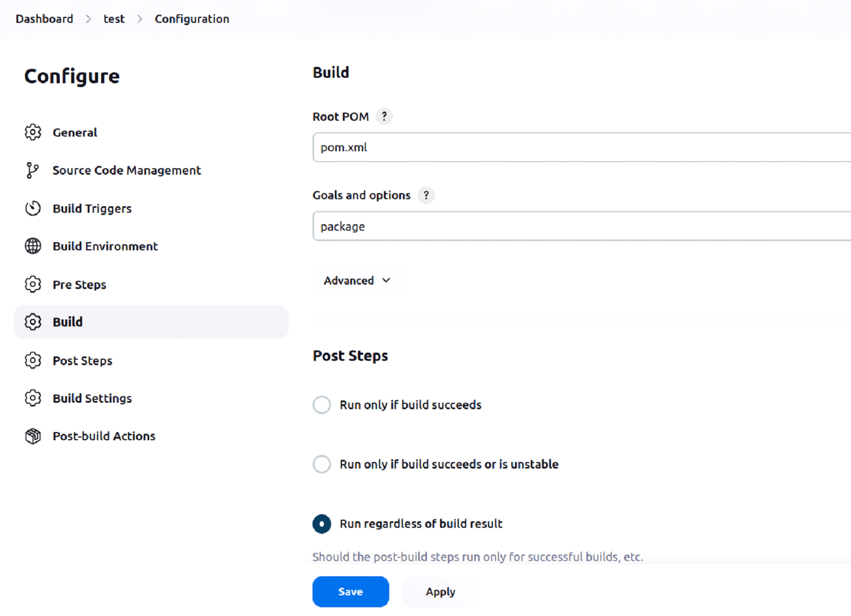Click the Pre Steps gear icon
This screenshot has width=851, height=616.
pyautogui.click(x=33, y=284)
